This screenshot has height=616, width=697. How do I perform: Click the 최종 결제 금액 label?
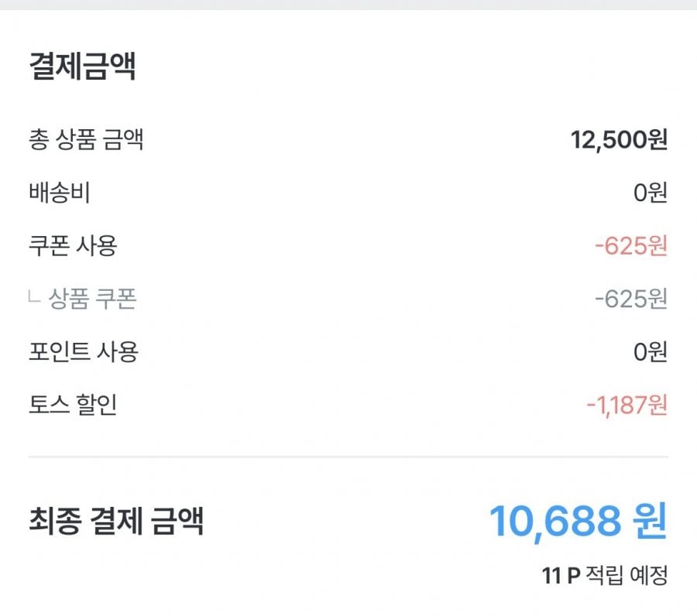pyautogui.click(x=116, y=521)
